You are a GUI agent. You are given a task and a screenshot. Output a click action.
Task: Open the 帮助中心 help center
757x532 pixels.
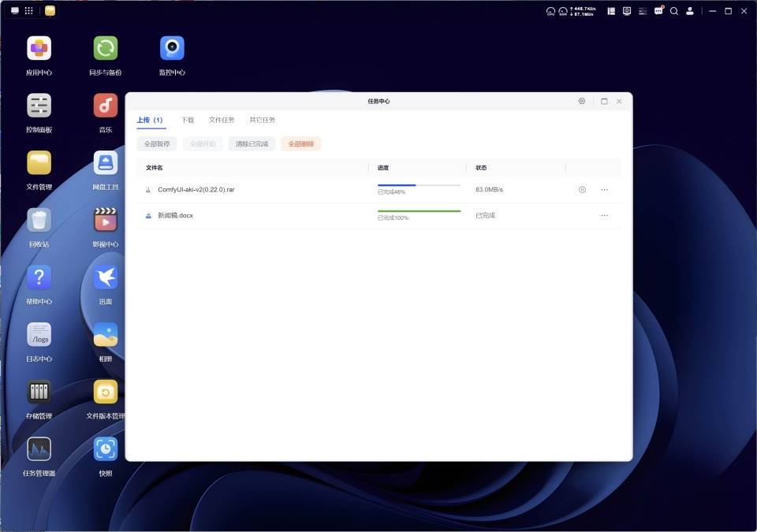[39, 277]
